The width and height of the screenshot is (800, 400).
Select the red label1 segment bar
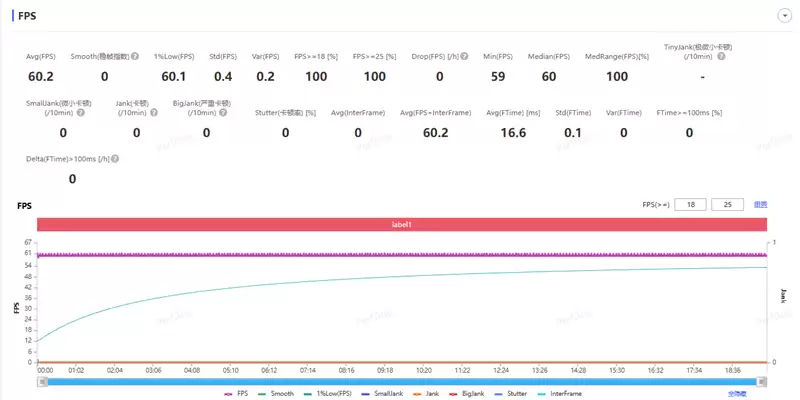(401, 225)
